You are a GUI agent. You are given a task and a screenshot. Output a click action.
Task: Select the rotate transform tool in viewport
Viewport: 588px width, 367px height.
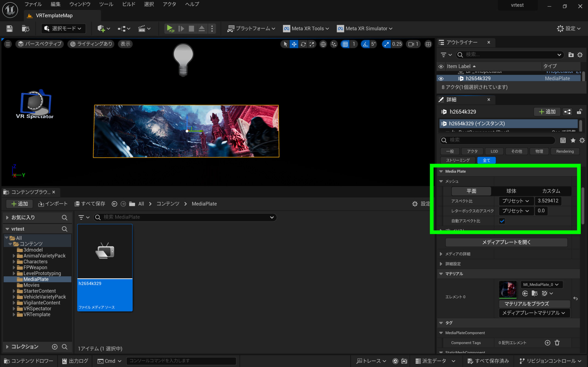(303, 44)
